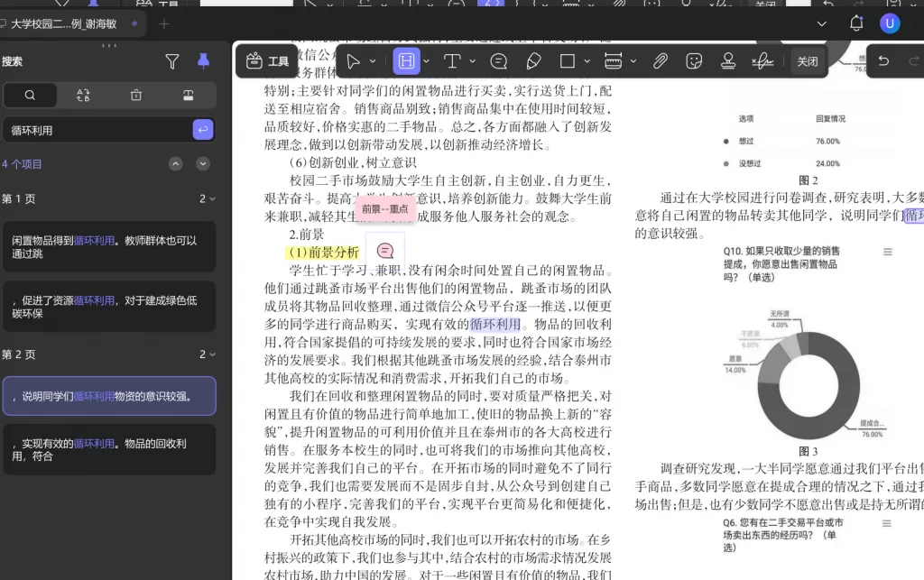Click the 关闭 button to close toolbar
Viewport: 924px width, 580px height.
[x=808, y=61]
